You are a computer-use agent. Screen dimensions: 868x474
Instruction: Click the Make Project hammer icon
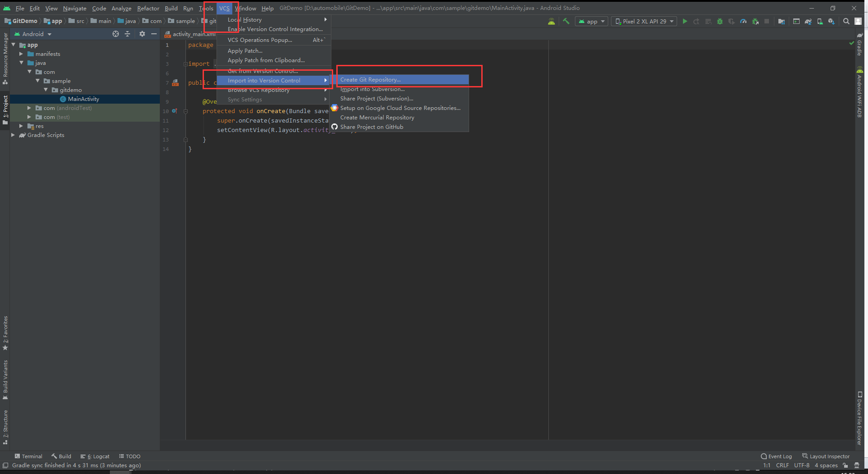[566, 21]
